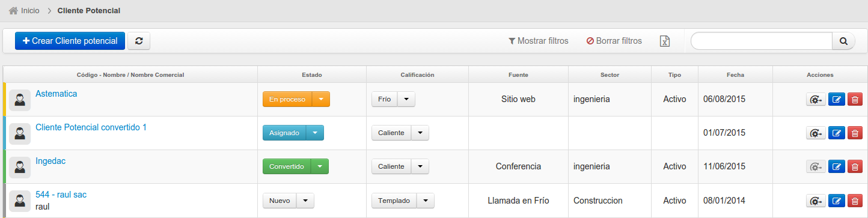
Task: Click Llamada en Frío source cell
Action: tap(518, 201)
